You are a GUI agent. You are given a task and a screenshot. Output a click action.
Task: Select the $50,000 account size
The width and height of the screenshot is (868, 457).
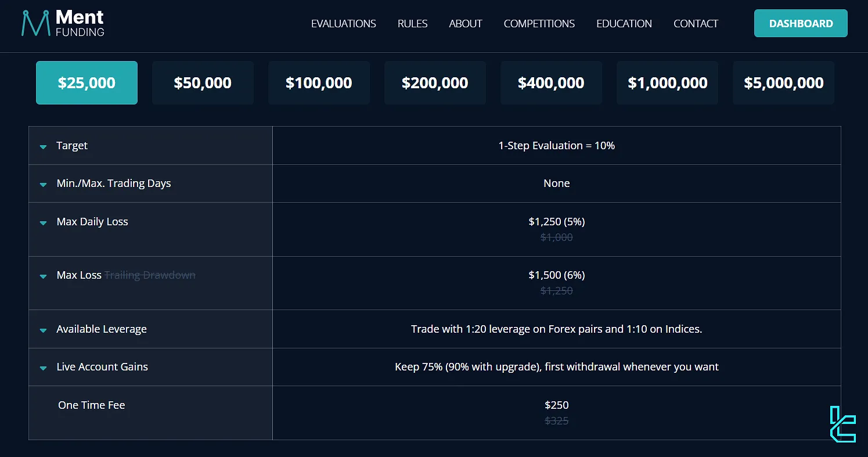click(203, 83)
